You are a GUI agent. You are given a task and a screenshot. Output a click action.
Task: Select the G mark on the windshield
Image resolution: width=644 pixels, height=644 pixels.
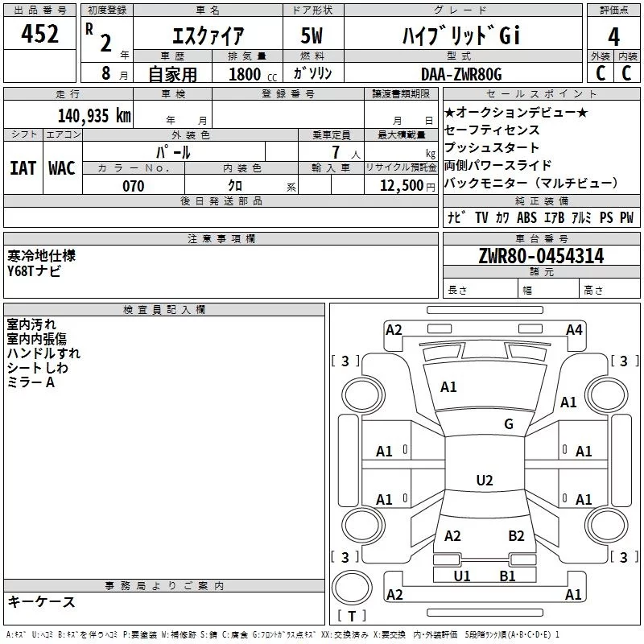pos(509,423)
